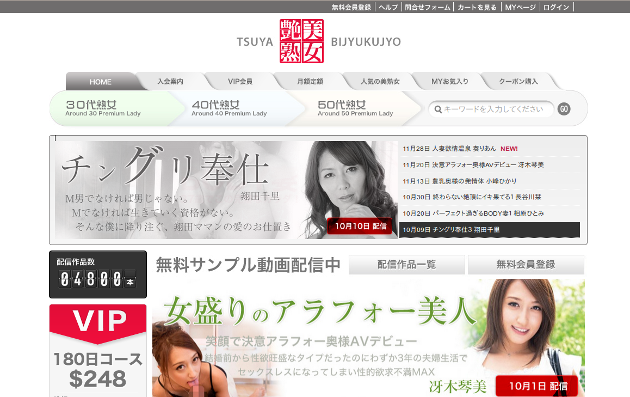
Task: Click the VIP 180日コース $248 banner
Action: pos(98,350)
